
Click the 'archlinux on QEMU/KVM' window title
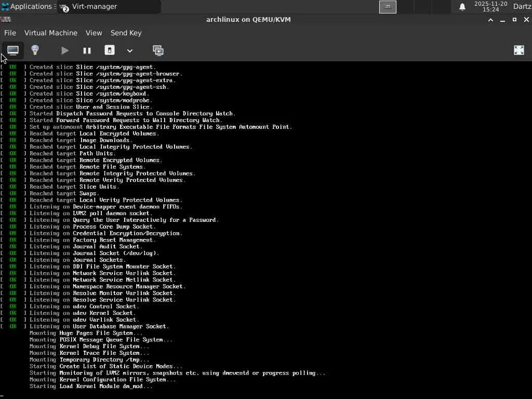pos(248,20)
